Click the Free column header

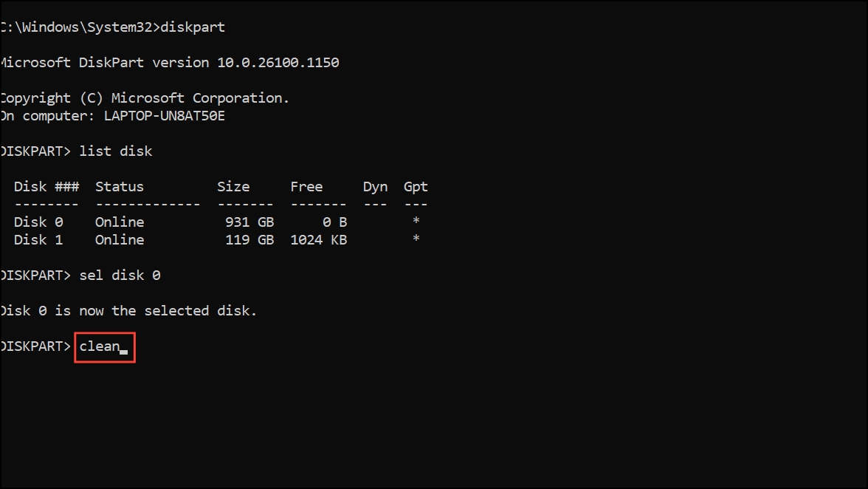pyautogui.click(x=307, y=187)
